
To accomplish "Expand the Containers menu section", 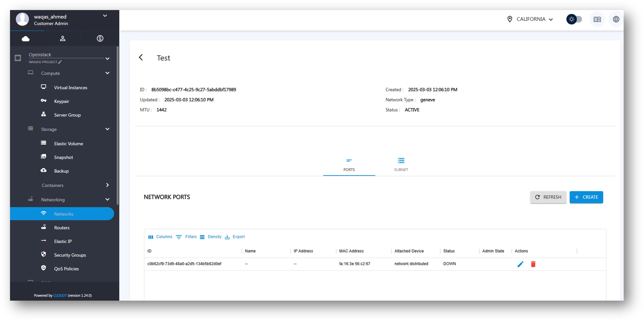I will pyautogui.click(x=107, y=185).
